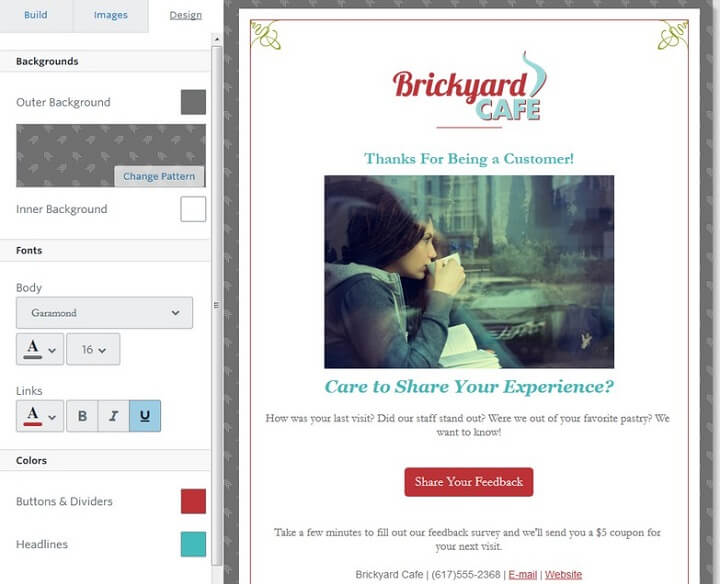Click the panel splitter grip handle

tap(216, 305)
